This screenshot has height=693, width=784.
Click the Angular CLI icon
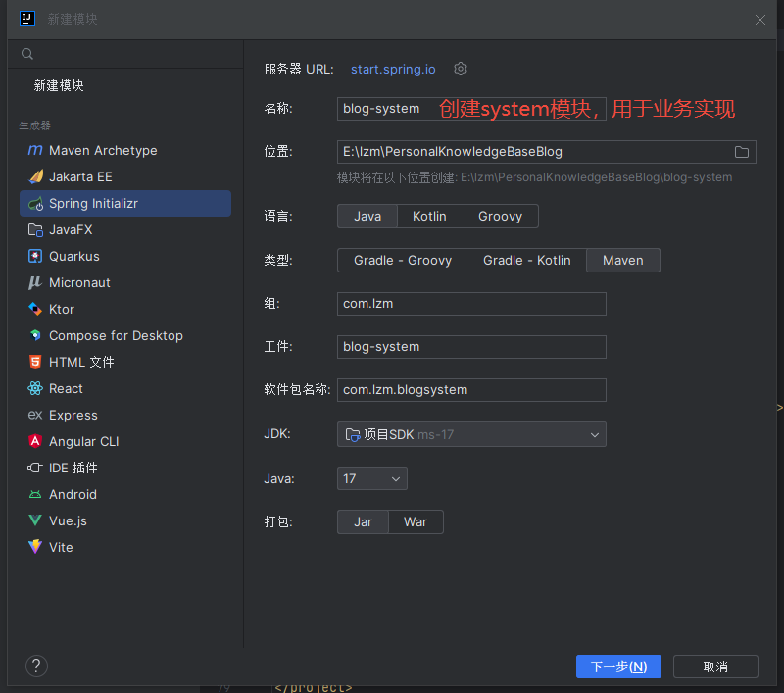[35, 441]
